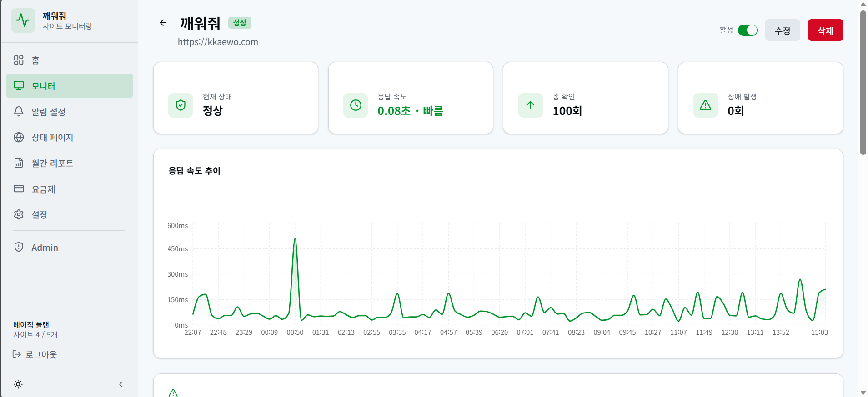Image resolution: width=868 pixels, height=397 pixels.
Task: Click the 요금제 credit card icon
Action: (x=19, y=189)
